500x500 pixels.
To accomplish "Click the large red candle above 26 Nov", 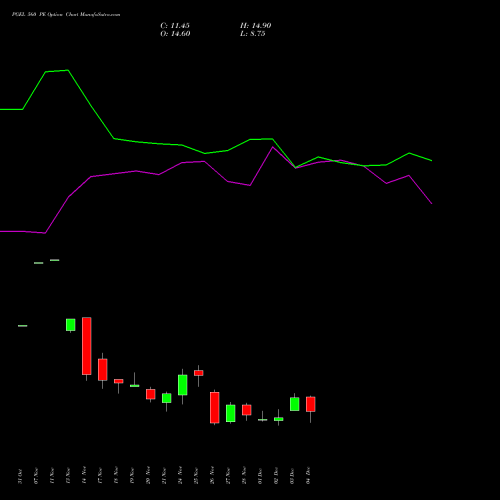I will (215, 408).
